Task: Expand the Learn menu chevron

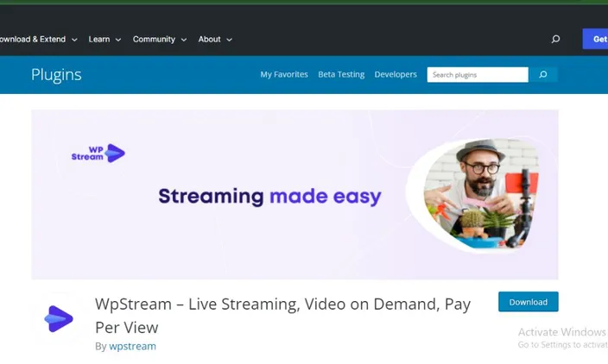Action: [x=118, y=40]
